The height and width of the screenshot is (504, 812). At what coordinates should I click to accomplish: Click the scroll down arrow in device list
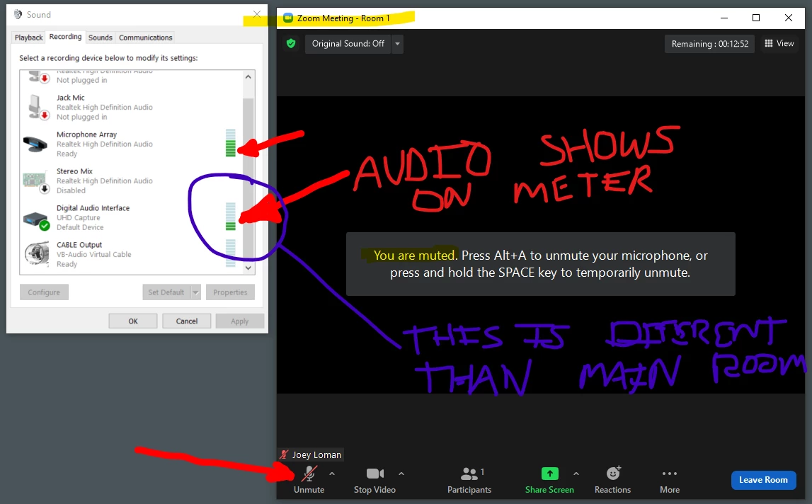(248, 268)
